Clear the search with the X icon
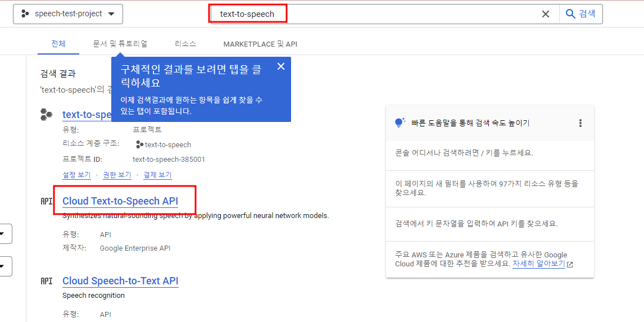Screen dimensions: 644x322 pyautogui.click(x=546, y=14)
